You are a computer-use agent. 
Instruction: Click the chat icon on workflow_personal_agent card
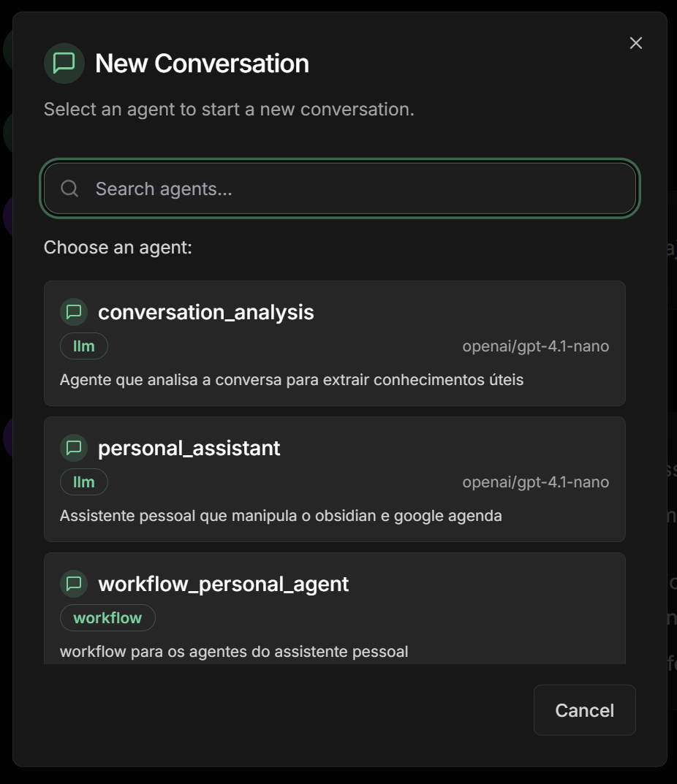(74, 584)
